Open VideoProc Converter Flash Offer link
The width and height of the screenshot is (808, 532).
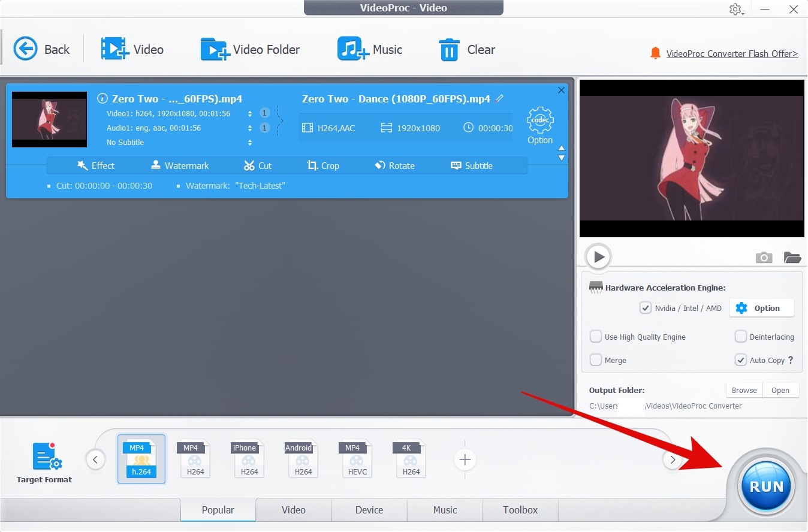point(732,53)
